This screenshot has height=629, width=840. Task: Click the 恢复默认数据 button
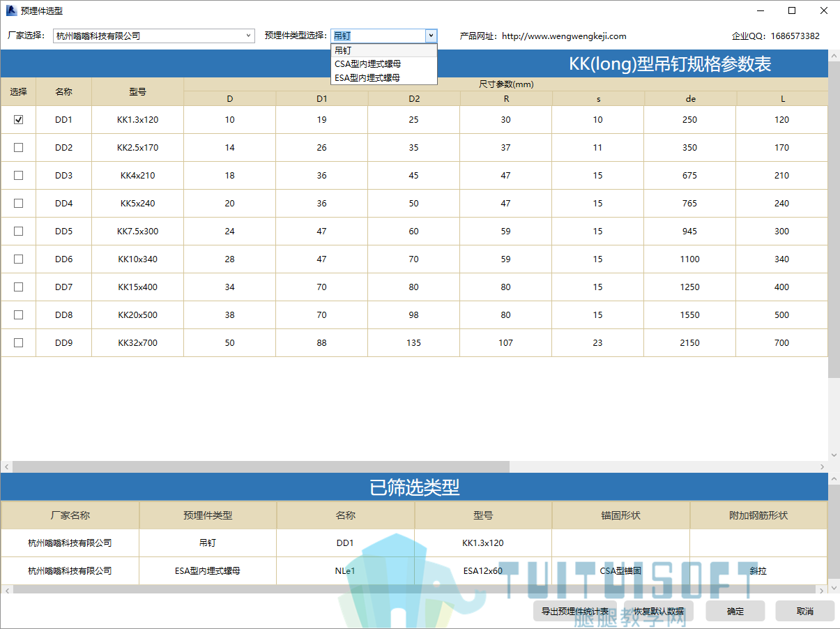click(659, 611)
